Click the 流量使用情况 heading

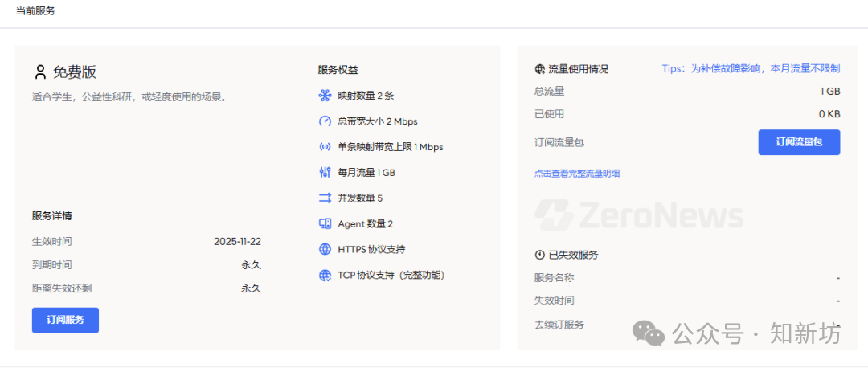[x=579, y=69]
